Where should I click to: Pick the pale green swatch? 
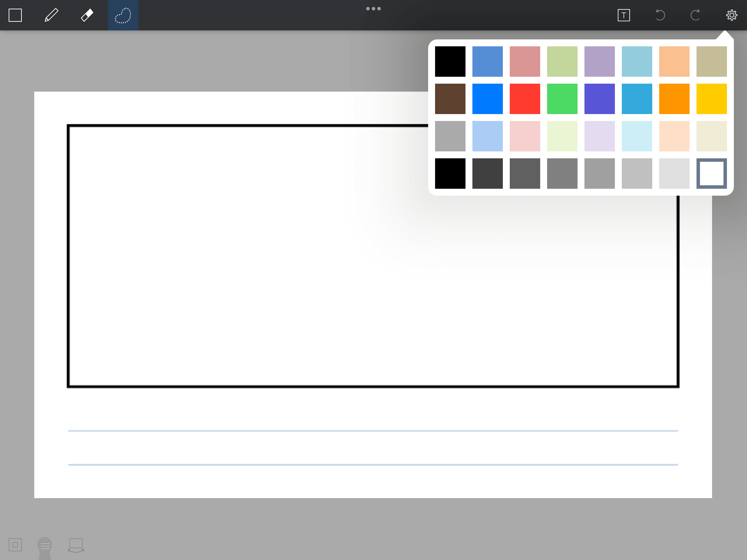tap(562, 136)
